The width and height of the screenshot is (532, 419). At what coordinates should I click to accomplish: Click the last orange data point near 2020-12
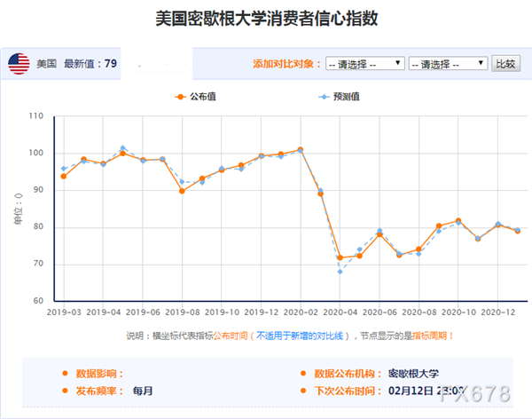tap(518, 231)
